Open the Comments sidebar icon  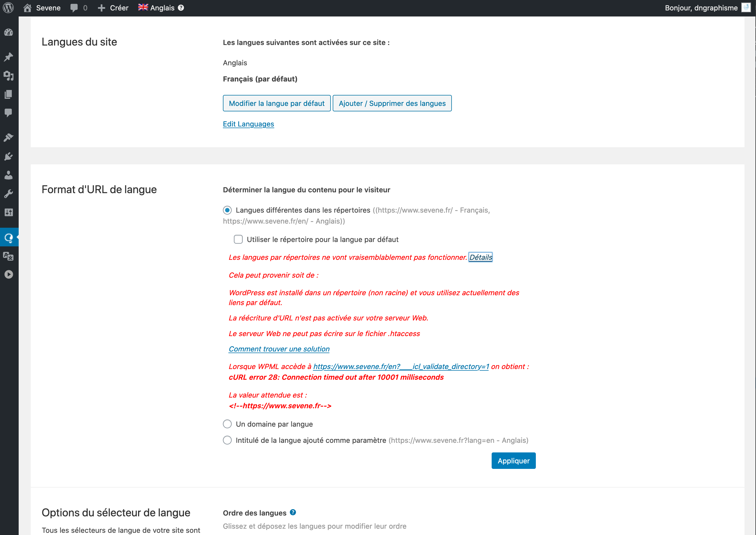(x=9, y=113)
